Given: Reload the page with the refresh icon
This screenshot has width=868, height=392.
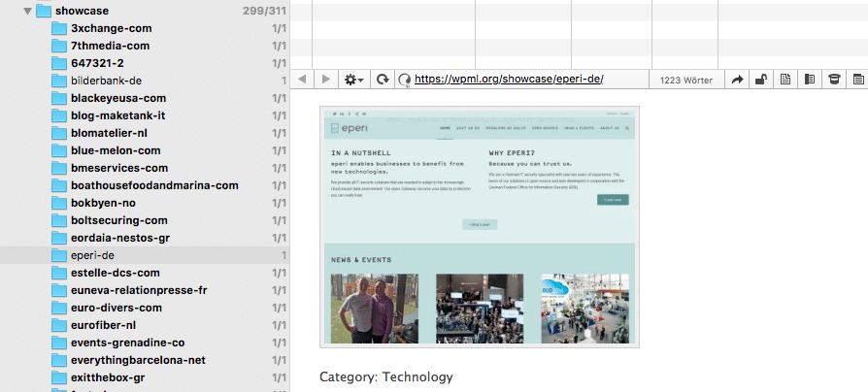Looking at the screenshot, I should pos(383,80).
